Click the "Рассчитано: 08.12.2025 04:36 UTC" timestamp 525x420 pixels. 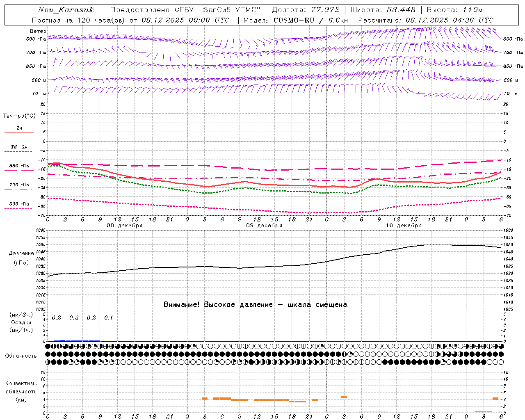coord(426,20)
